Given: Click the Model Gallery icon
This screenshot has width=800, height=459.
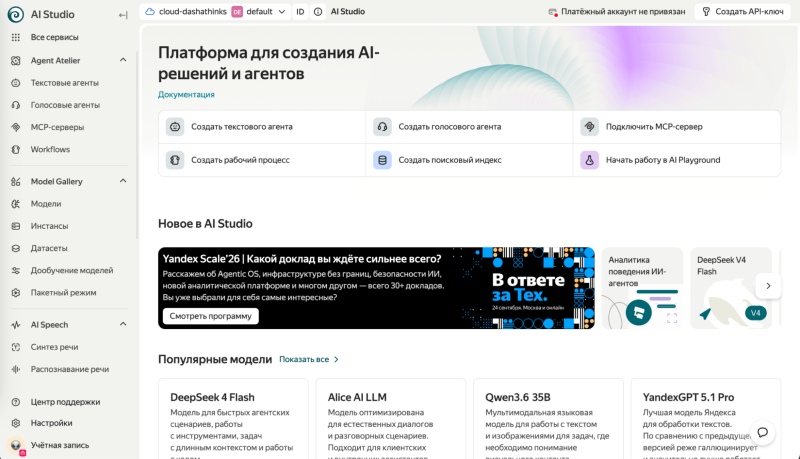Looking at the screenshot, I should (x=16, y=182).
